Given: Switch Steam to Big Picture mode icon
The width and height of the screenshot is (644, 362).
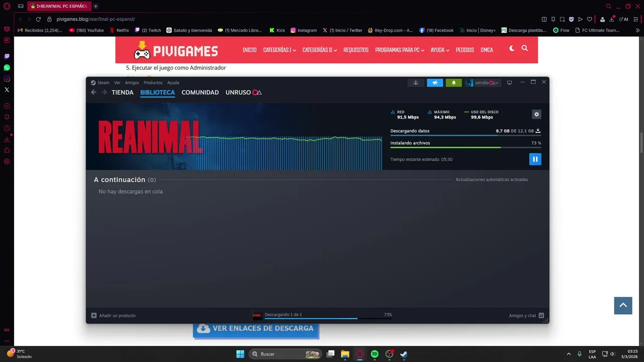Looking at the screenshot, I should (509, 82).
